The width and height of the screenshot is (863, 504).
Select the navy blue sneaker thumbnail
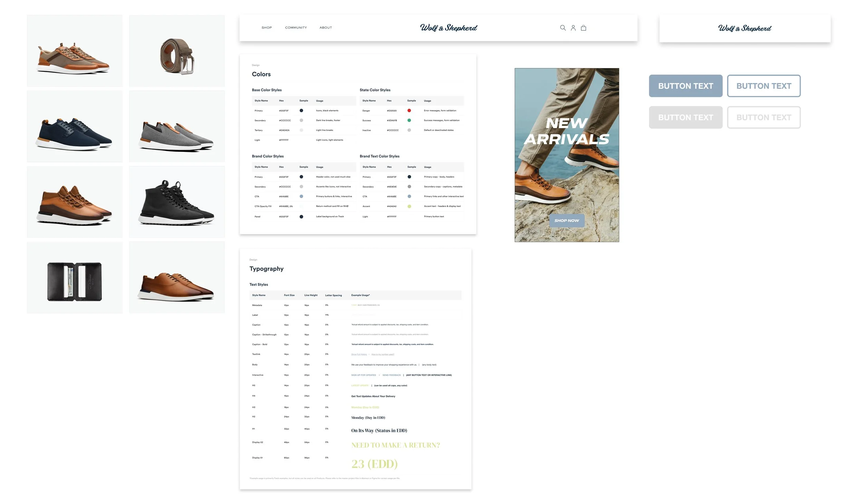click(75, 126)
